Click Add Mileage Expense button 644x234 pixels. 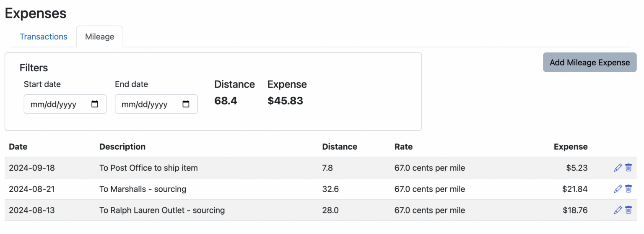(589, 62)
